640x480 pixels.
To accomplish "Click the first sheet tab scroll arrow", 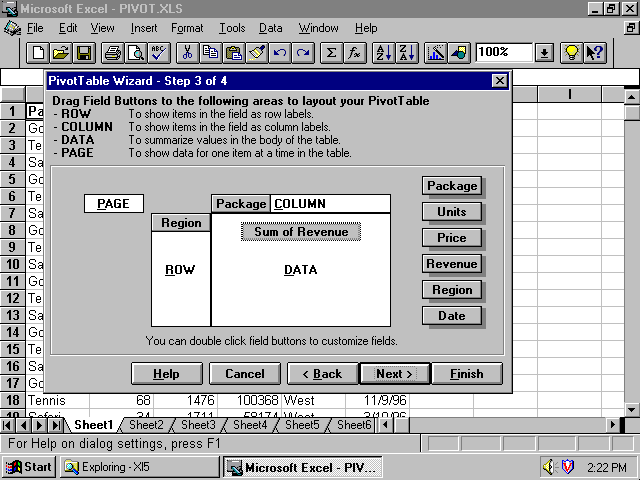I will [x=7, y=425].
